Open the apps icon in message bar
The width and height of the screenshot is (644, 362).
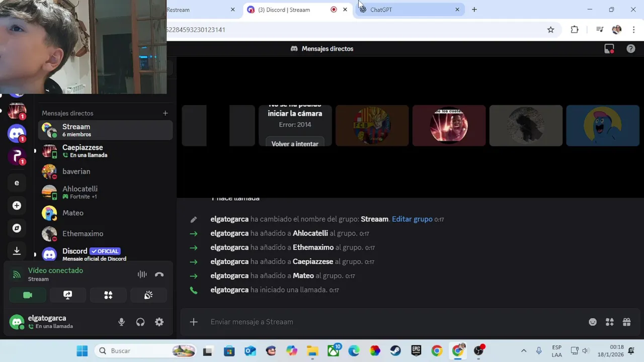(610, 322)
